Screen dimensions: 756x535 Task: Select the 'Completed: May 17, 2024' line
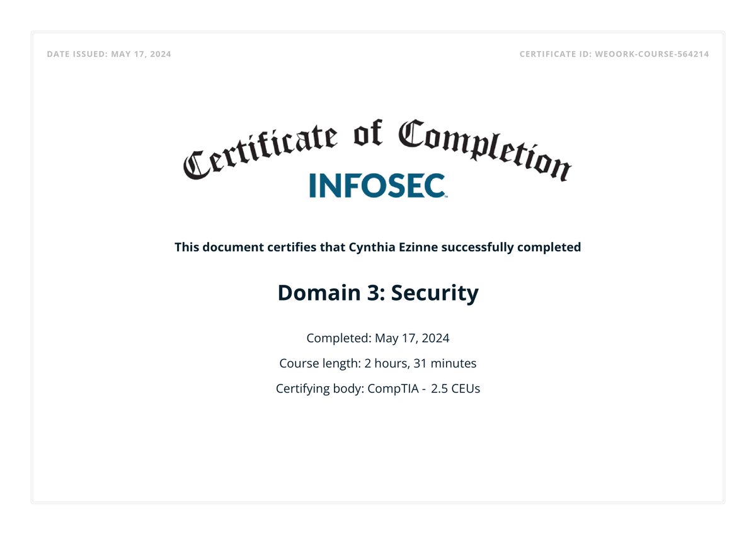tap(378, 338)
